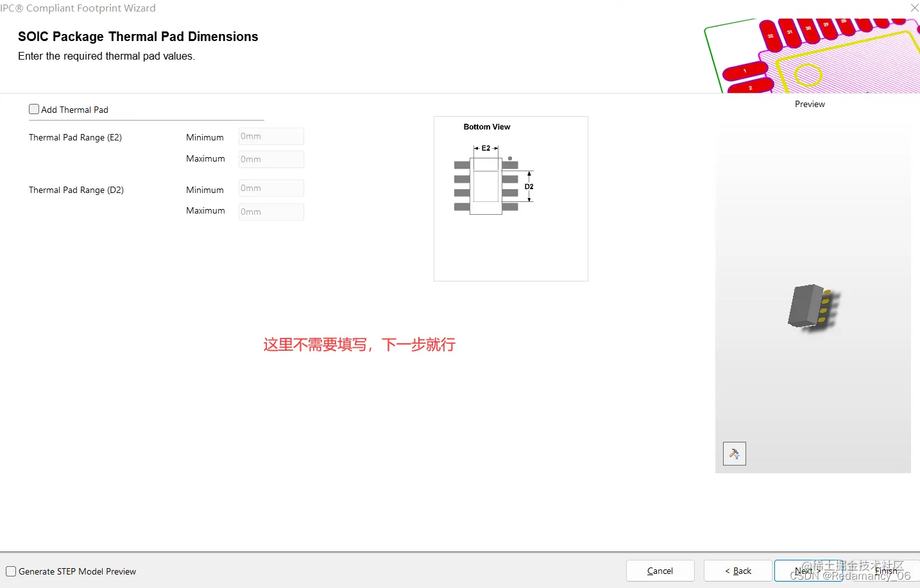Enable the Add Thermal Pad checkbox
The width and height of the screenshot is (920, 588).
click(34, 108)
